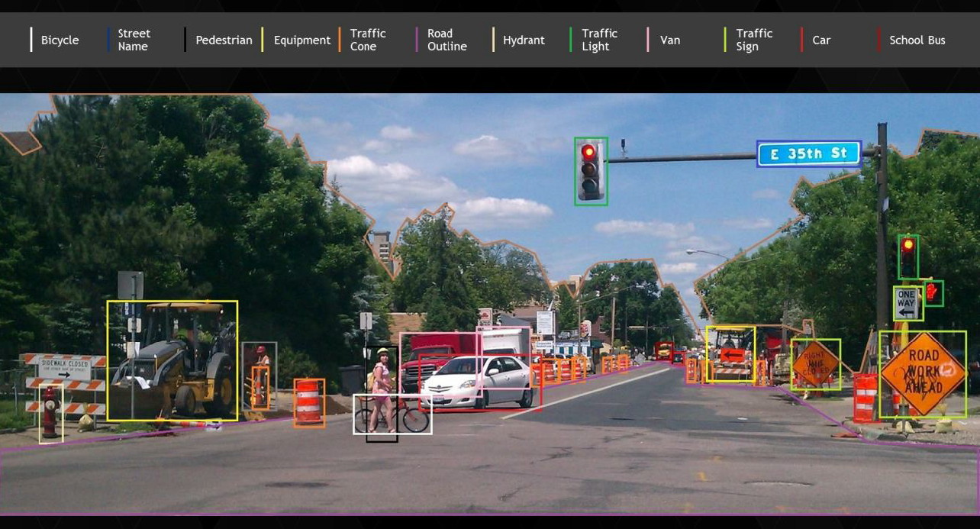Select the School Bus legend entry

click(x=917, y=40)
